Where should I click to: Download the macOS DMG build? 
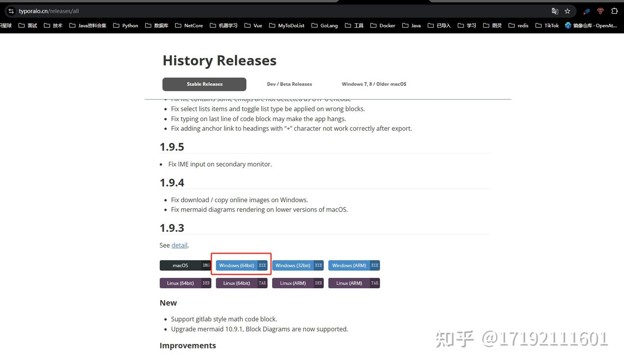coord(185,265)
